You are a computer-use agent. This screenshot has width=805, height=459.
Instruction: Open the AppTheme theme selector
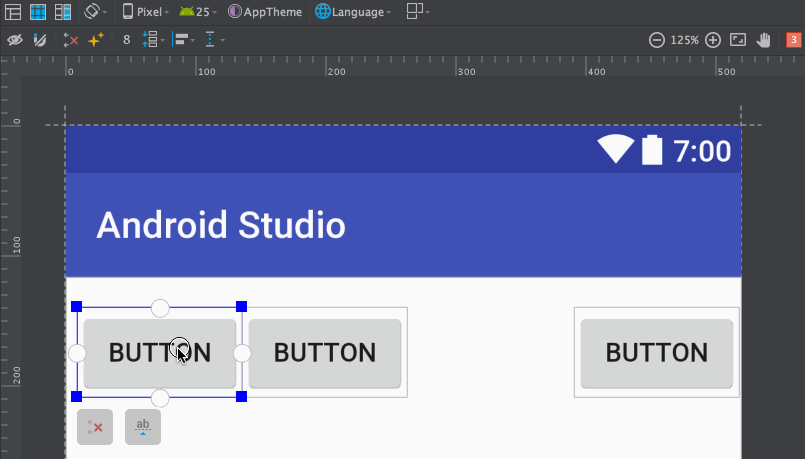265,11
